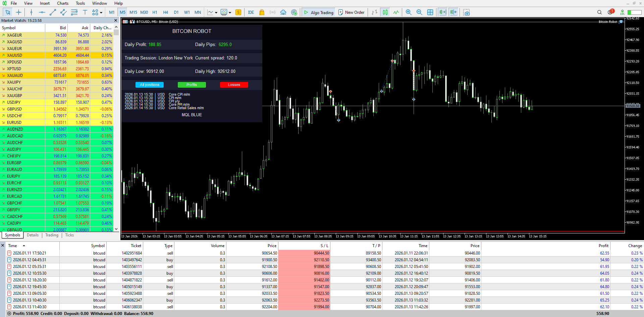Select the equidistant channel tool
Screen dimensions: 644x317
(x=63, y=12)
